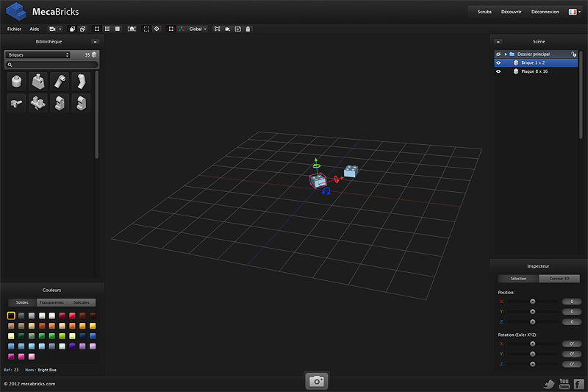588x392 pixels.
Task: Expand the Dossier principal folder arrow
Action: pos(505,54)
